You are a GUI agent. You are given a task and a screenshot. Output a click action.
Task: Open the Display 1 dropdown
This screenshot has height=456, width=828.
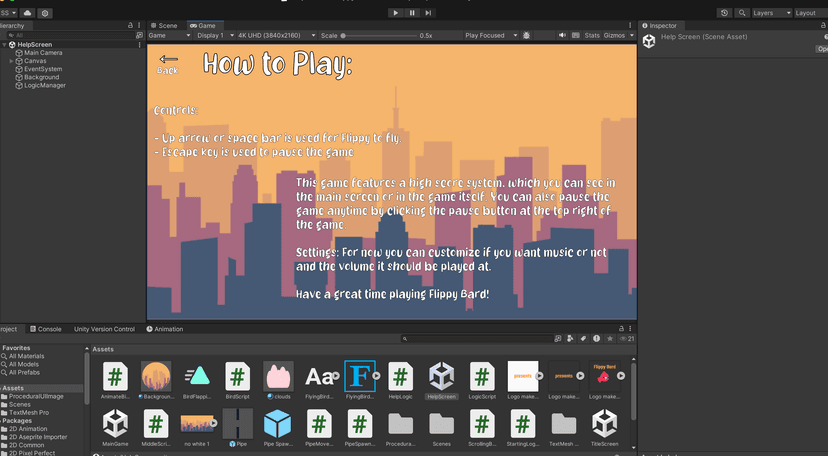pos(211,35)
